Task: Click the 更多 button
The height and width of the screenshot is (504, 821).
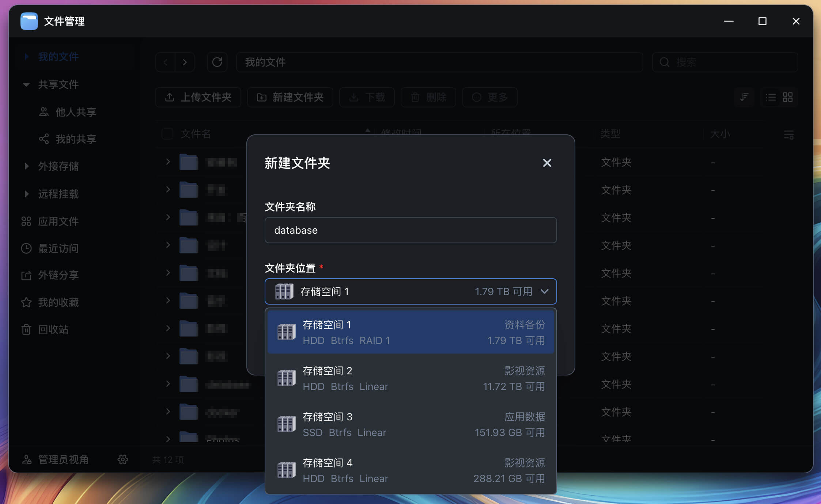Action: (x=490, y=97)
